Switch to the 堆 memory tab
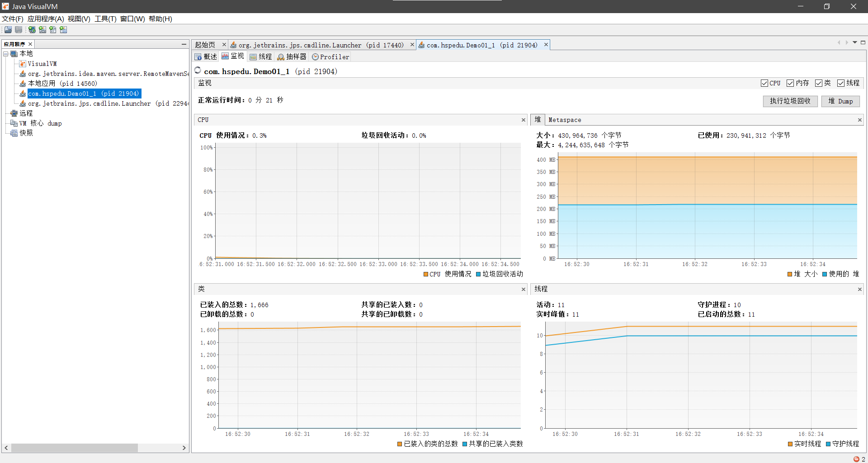 point(538,120)
